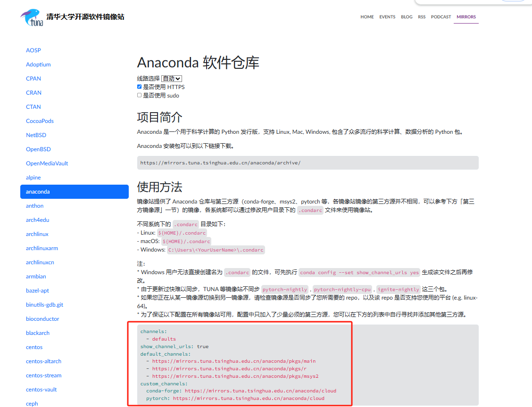
Task: Select the highlighted anaconda sidebar item
Action: 75,192
